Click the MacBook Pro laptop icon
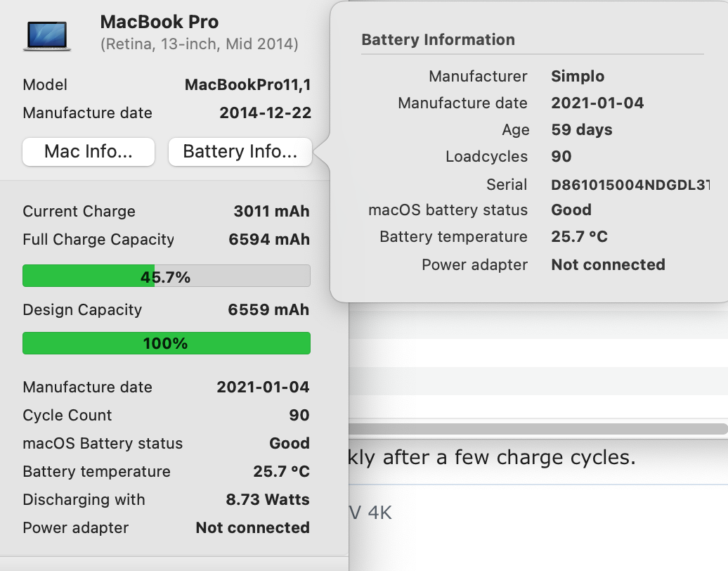728x571 pixels. click(x=46, y=35)
